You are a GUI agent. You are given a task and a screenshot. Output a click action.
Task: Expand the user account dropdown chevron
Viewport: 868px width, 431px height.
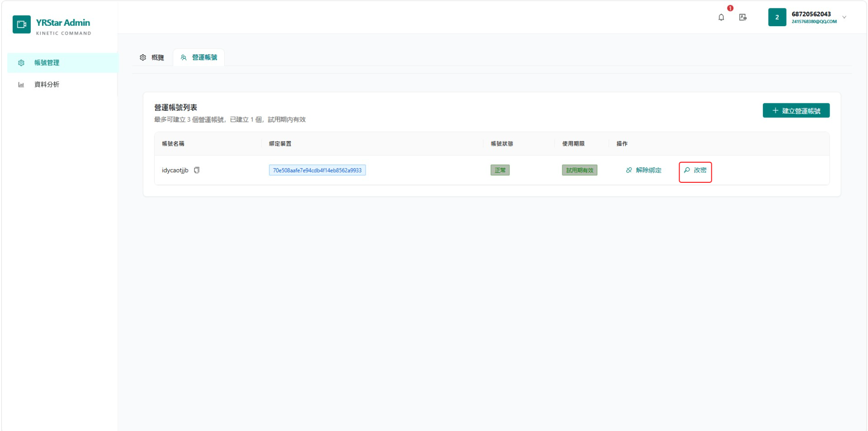[844, 17]
